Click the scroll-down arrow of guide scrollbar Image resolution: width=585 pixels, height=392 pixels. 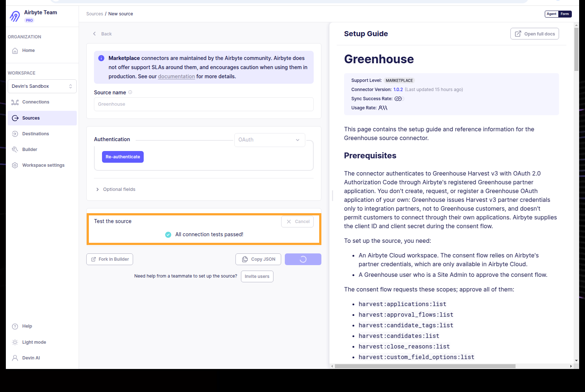[576, 361]
